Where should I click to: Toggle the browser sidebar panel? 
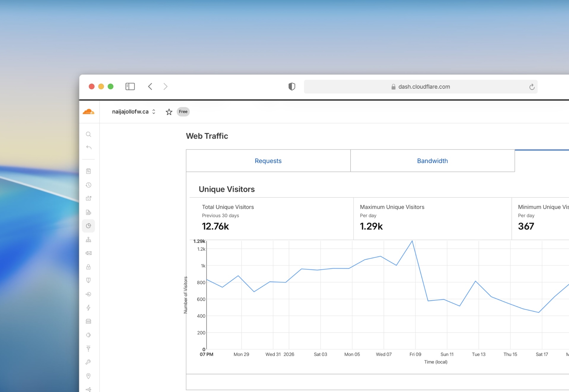coord(130,86)
